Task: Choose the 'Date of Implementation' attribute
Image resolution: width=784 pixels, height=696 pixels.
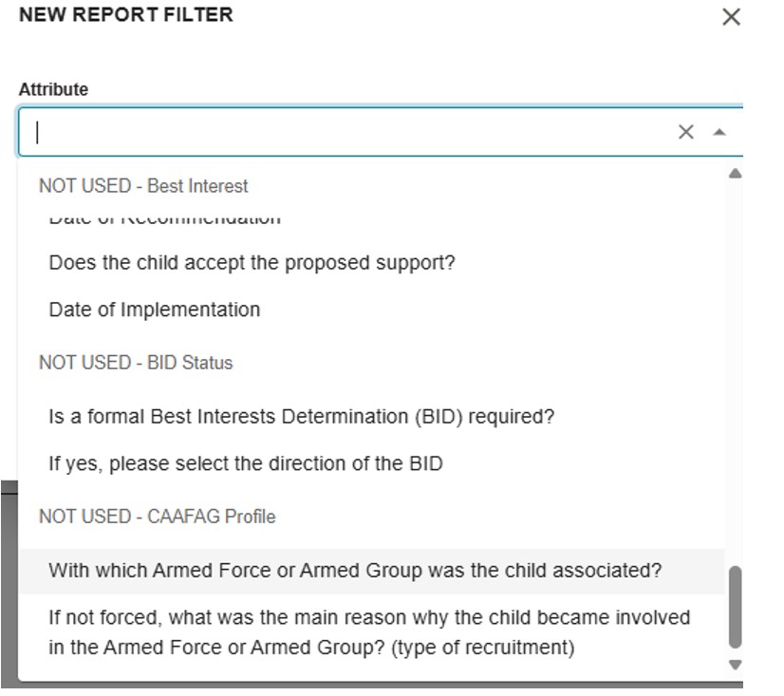Action: (x=154, y=310)
